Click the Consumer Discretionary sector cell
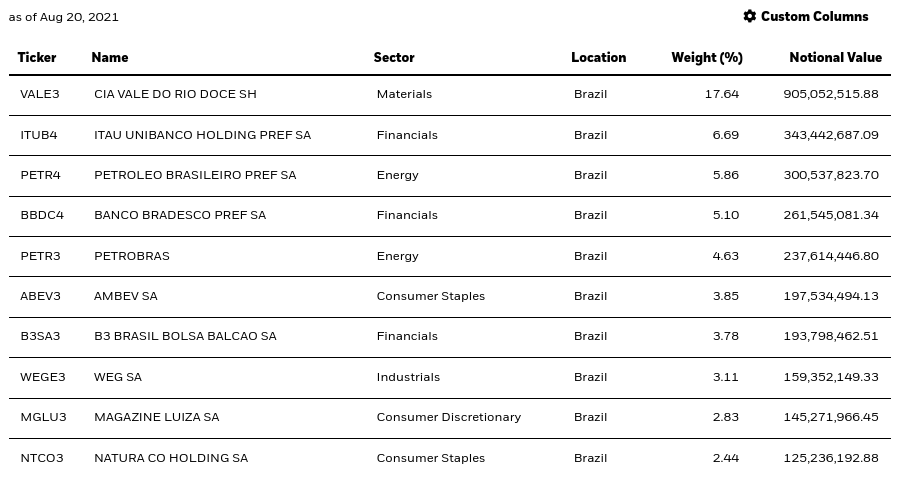Viewport: 900px width, 496px height. point(449,417)
